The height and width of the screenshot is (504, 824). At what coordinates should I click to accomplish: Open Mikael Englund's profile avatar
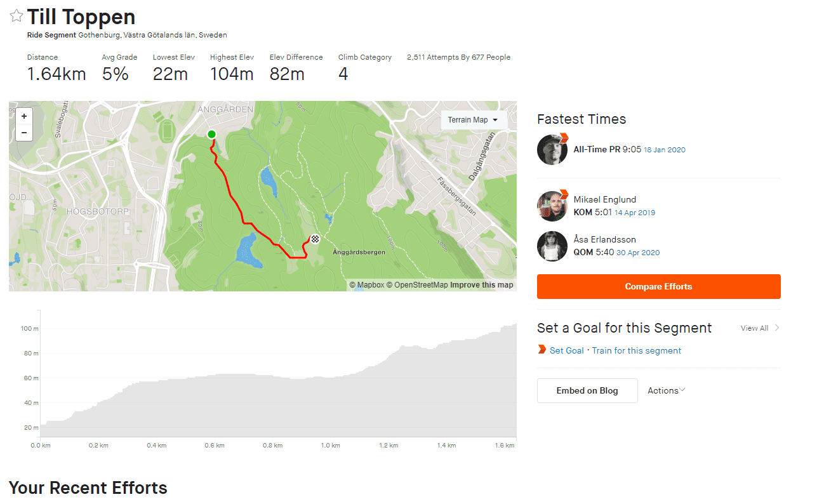pyautogui.click(x=552, y=206)
